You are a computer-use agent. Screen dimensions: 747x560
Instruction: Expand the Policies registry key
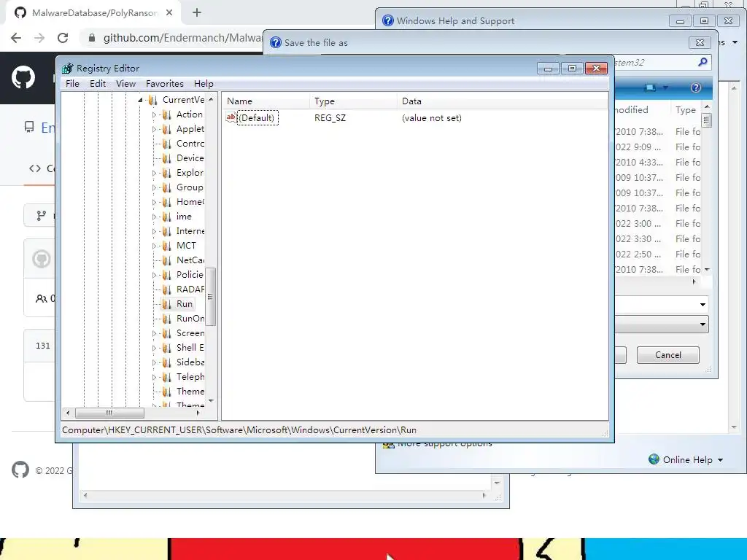point(154,275)
